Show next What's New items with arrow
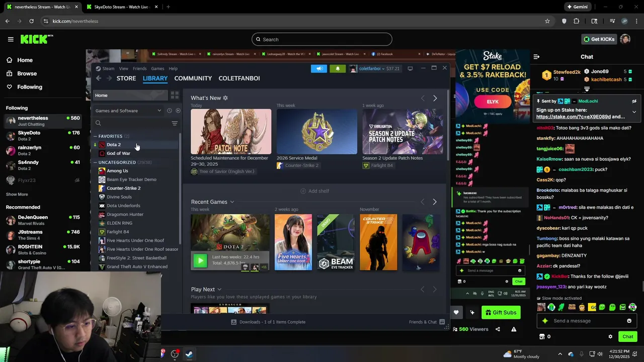This screenshot has width=644, height=362. pyautogui.click(x=435, y=98)
